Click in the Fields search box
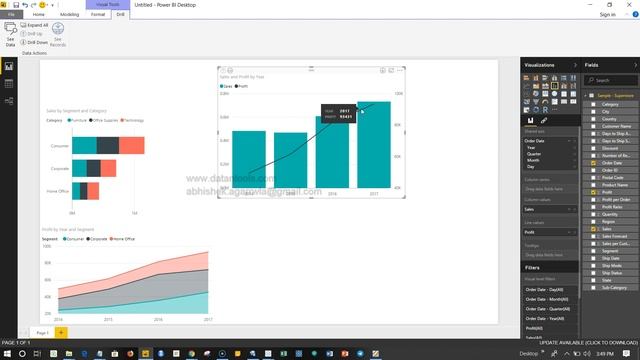Image resolution: width=640 pixels, height=360 pixels. pos(611,80)
